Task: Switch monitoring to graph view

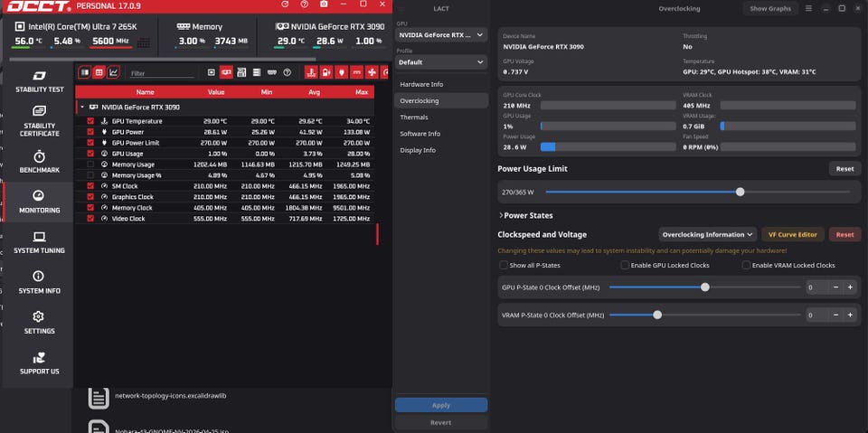Action: [x=114, y=72]
